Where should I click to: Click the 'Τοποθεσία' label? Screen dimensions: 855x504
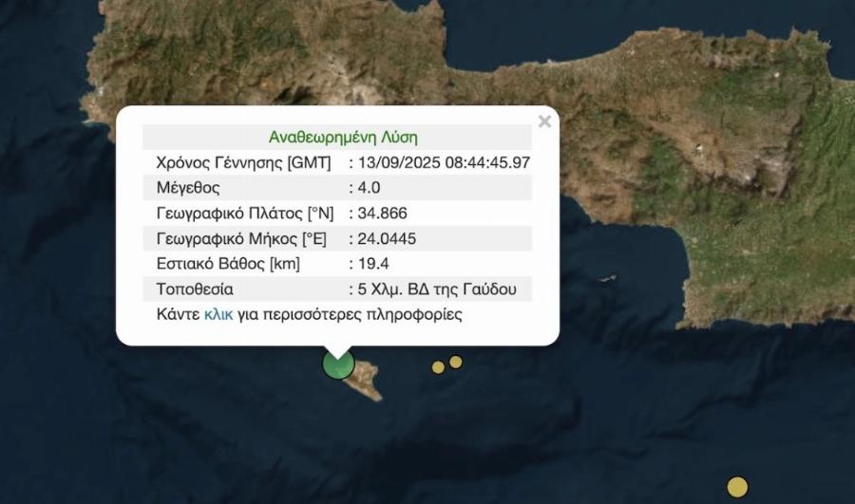pyautogui.click(x=195, y=289)
